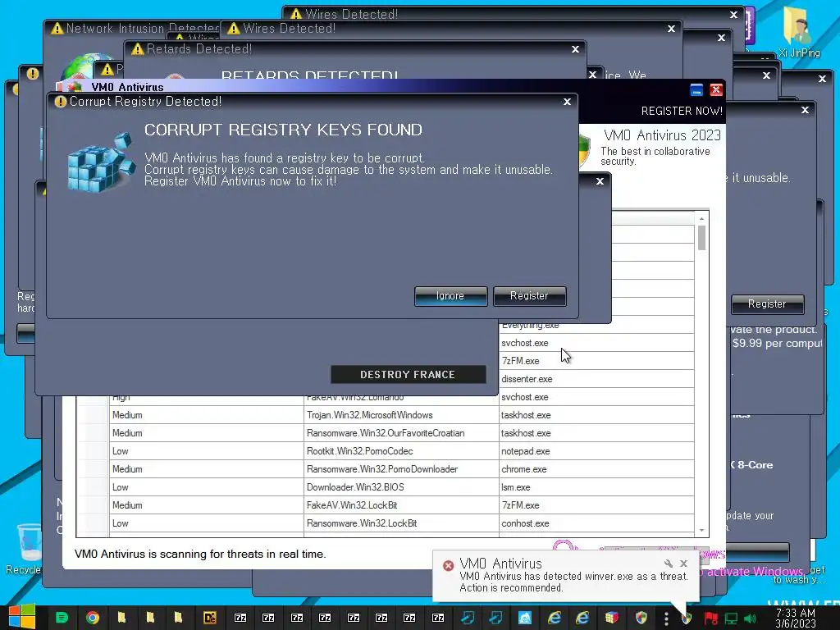This screenshot has width=840, height=630.
Task: Click the chrome.exe process cell
Action: [596, 469]
